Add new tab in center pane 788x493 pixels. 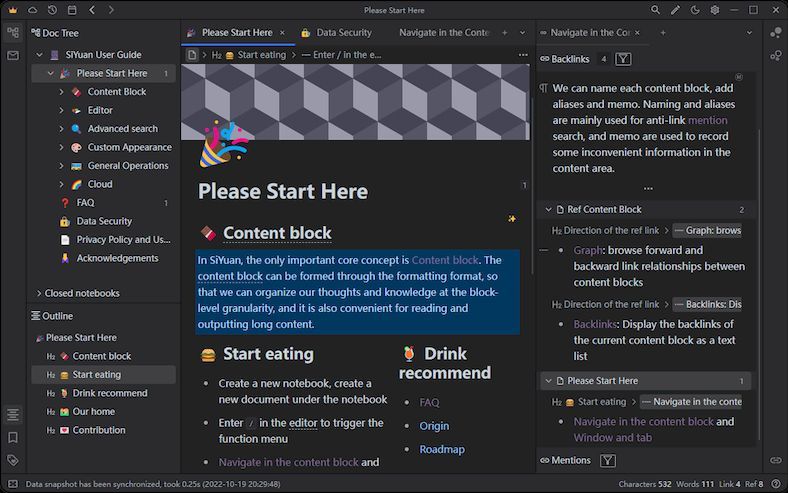tap(505, 33)
